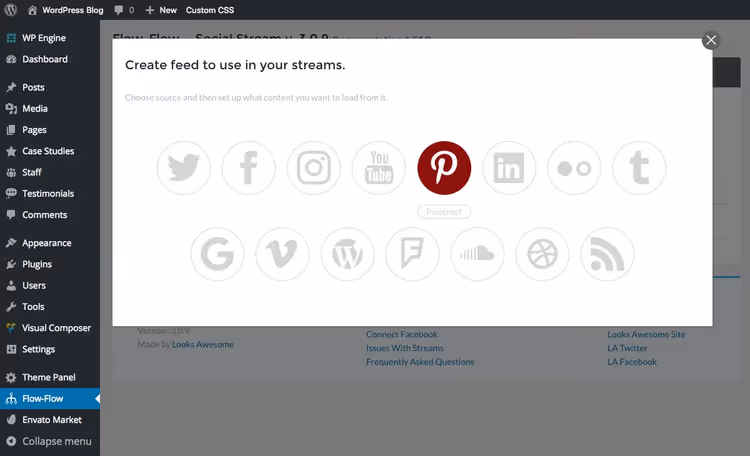The width and height of the screenshot is (750, 456).
Task: Choose the Facebook feed source icon
Action: [x=249, y=168]
